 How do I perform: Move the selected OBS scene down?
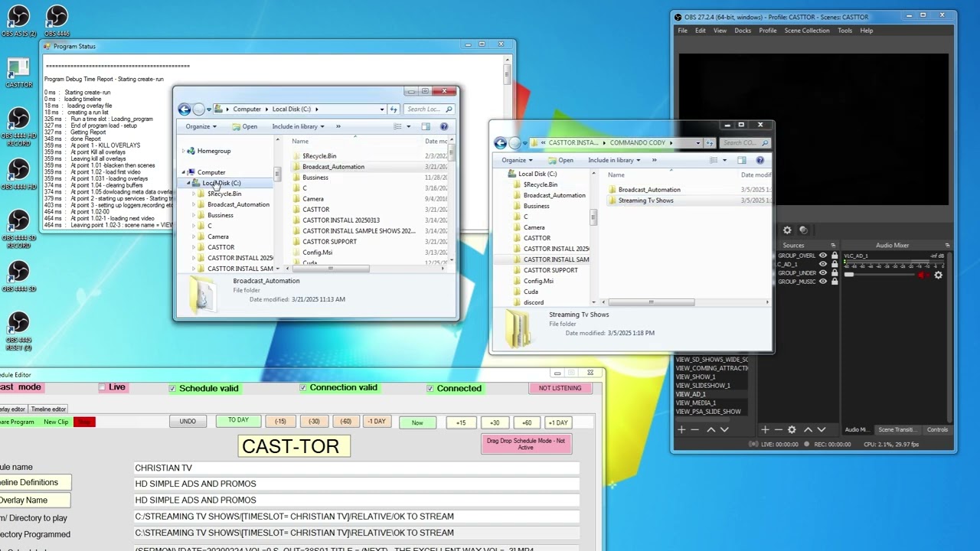tap(724, 430)
